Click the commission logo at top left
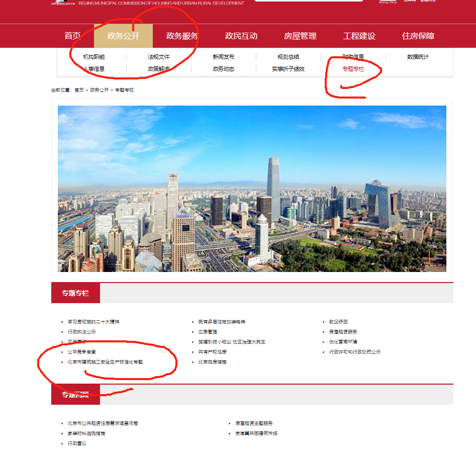476x457 pixels. click(x=63, y=3)
